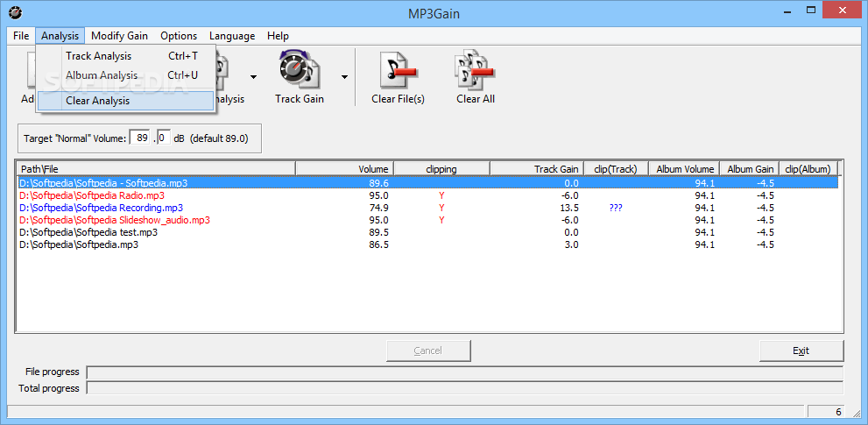Click the Total progress bar
Image resolution: width=868 pixels, height=425 pixels.
465,388
